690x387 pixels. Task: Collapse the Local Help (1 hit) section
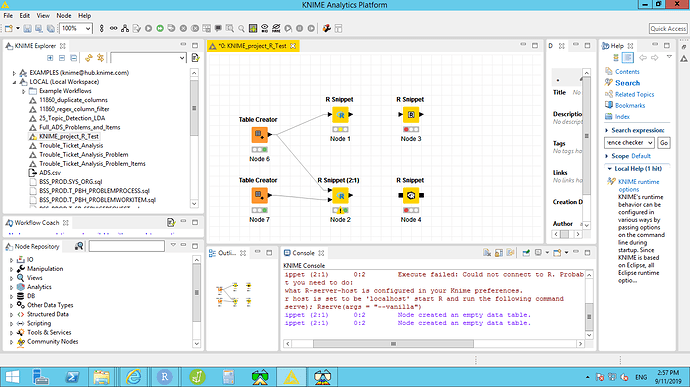[609, 169]
